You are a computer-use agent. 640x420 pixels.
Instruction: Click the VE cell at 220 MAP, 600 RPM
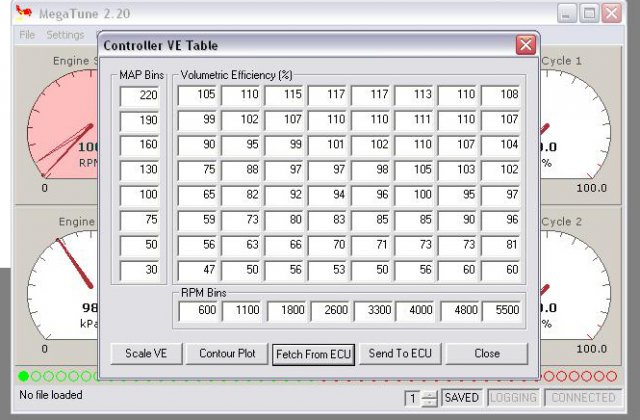tap(199, 96)
